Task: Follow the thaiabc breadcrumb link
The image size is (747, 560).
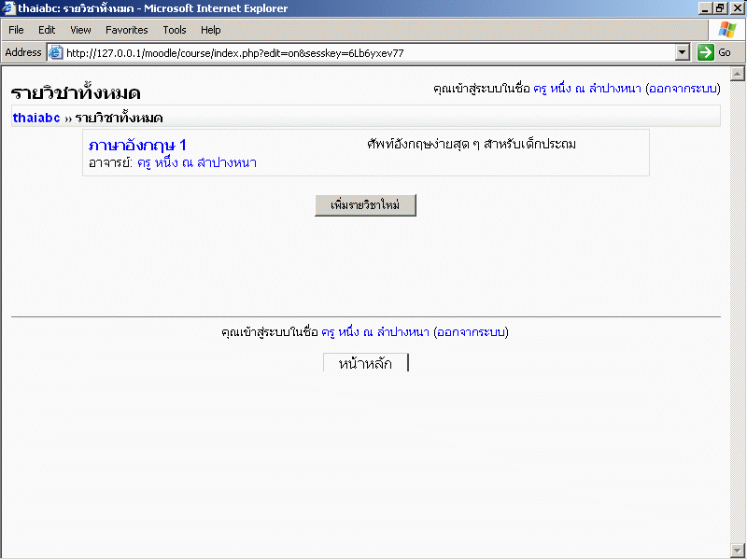Action: (36, 119)
